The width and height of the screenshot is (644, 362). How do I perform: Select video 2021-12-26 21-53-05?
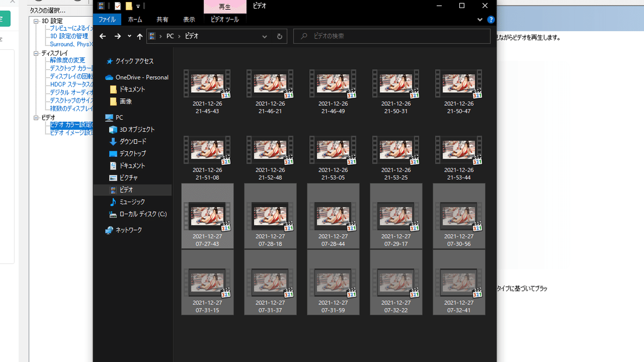click(x=333, y=158)
